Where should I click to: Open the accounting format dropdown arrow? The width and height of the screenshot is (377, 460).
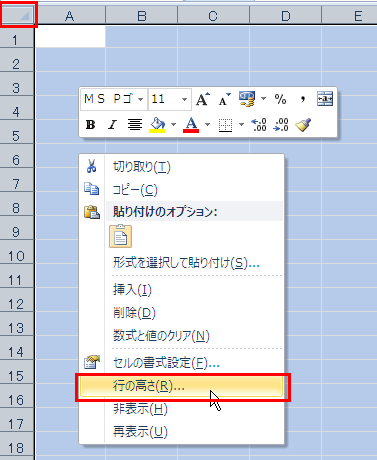pos(263,99)
